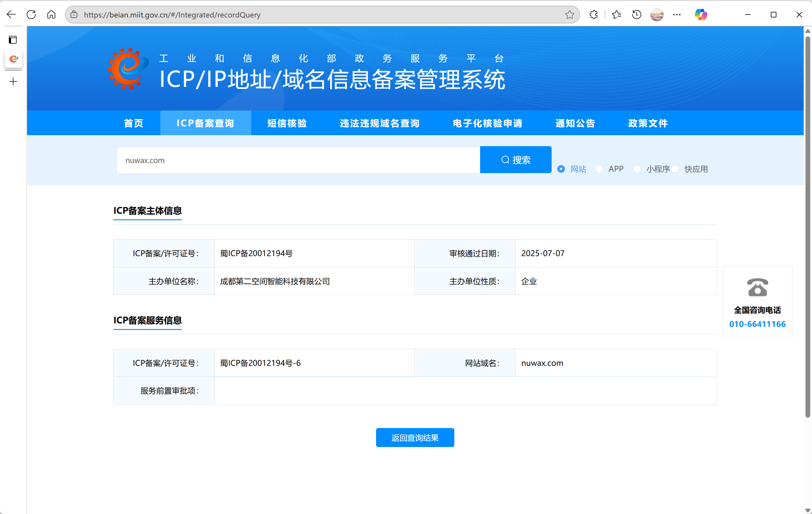
Task: Go to 违法违规域名查询 tab
Action: click(x=380, y=123)
